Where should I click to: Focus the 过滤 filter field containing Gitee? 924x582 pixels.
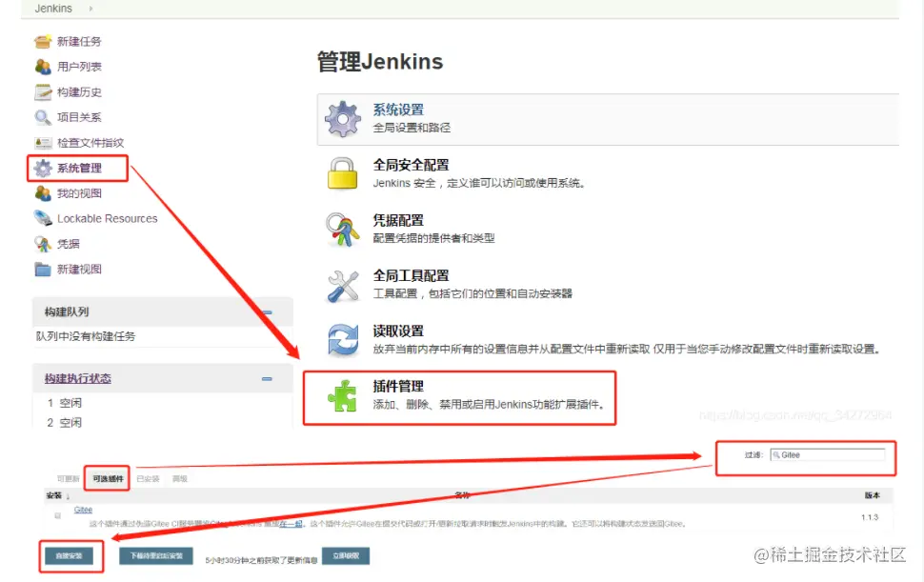tap(828, 454)
